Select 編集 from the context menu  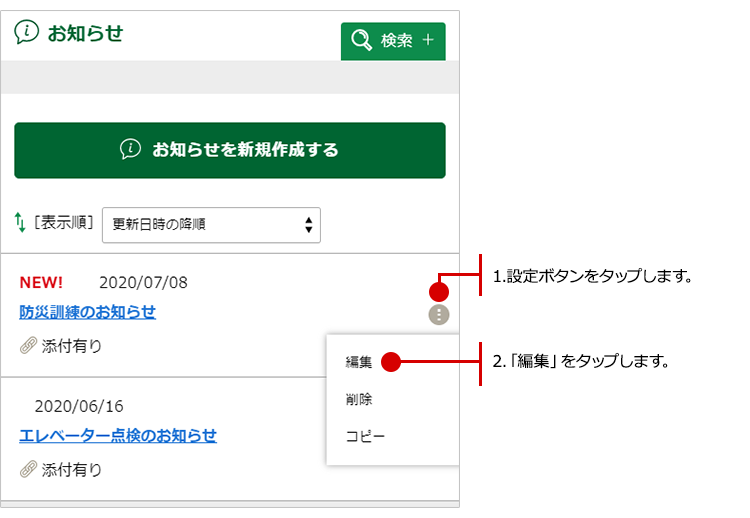(x=359, y=362)
